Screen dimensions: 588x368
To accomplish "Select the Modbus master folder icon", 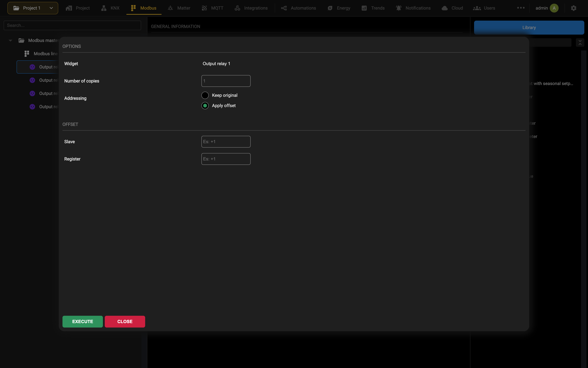I will pos(21,40).
